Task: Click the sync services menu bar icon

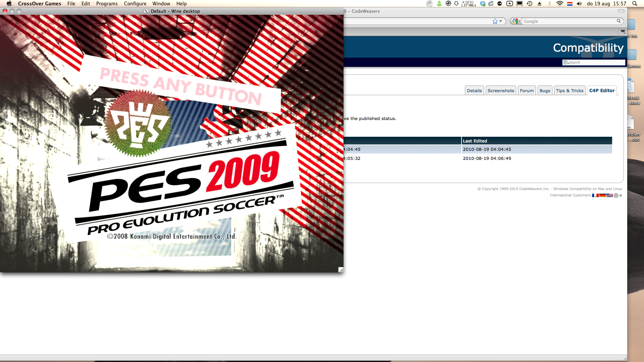Action: (491, 4)
